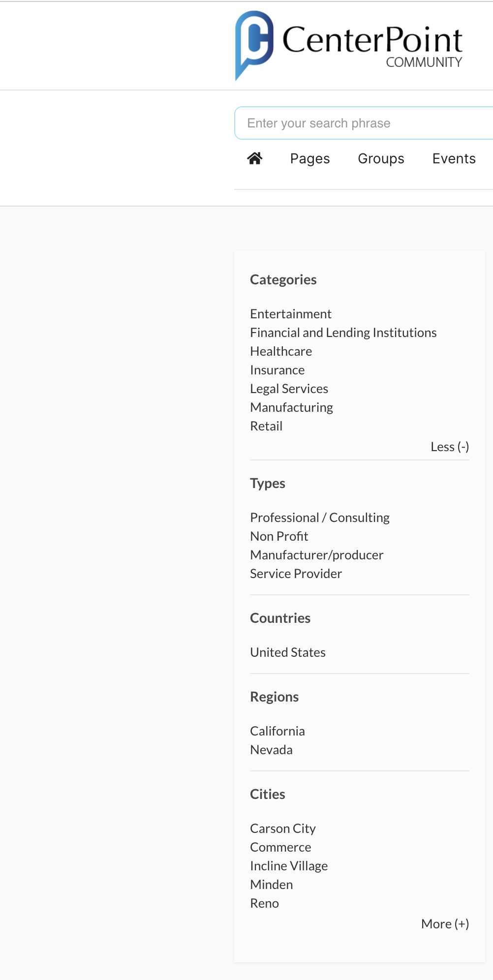Screen dimensions: 493x980
Task: Click the home icon in navigation
Action: [x=255, y=158]
